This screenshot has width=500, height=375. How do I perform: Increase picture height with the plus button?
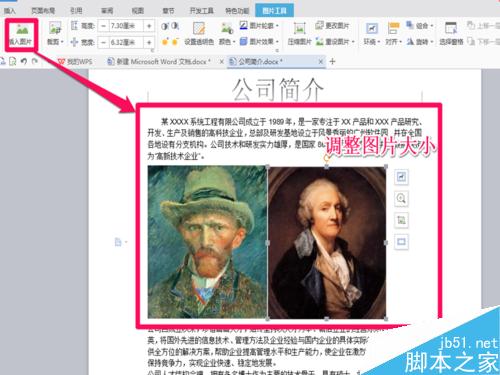[x=149, y=26]
